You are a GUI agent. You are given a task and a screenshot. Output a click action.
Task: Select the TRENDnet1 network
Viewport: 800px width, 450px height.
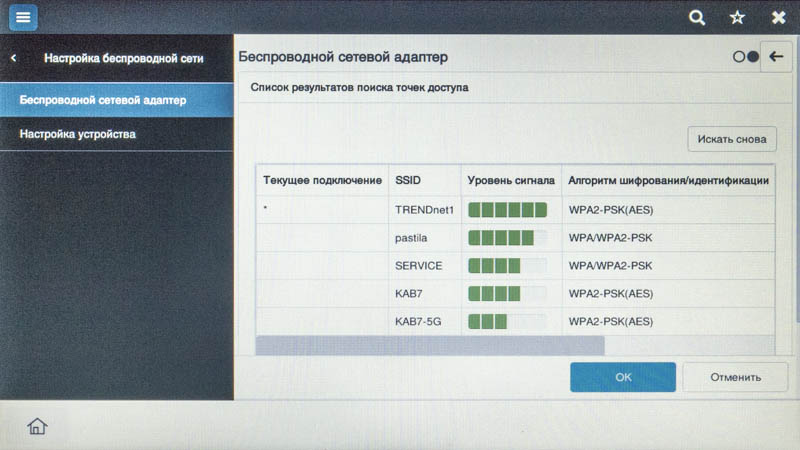click(515, 210)
